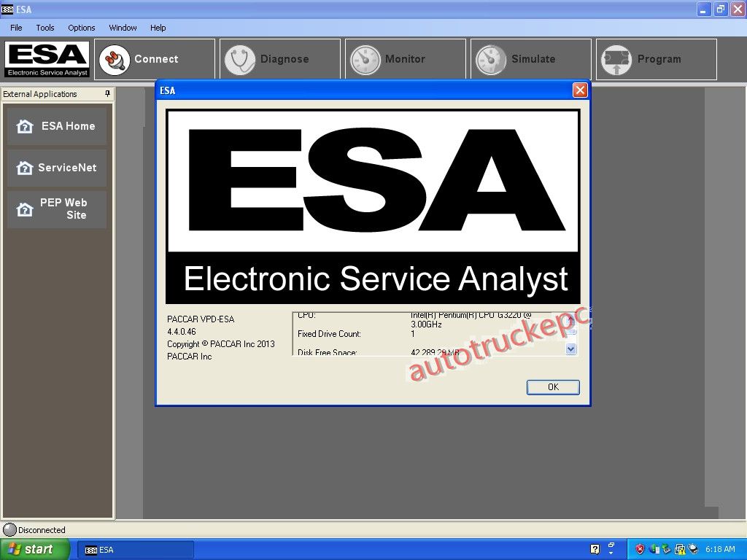Click the Diagnose toolbar label
The image size is (747, 560).
pos(285,59)
